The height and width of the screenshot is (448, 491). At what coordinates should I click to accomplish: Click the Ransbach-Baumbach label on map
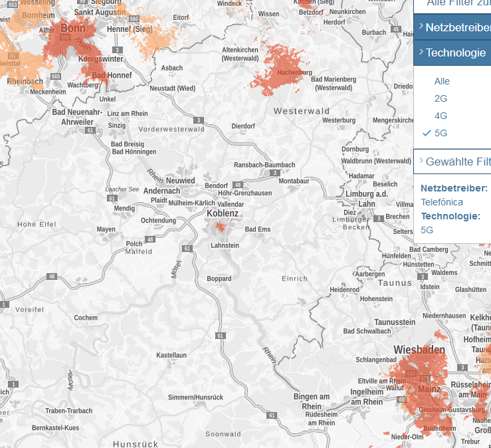click(x=264, y=165)
